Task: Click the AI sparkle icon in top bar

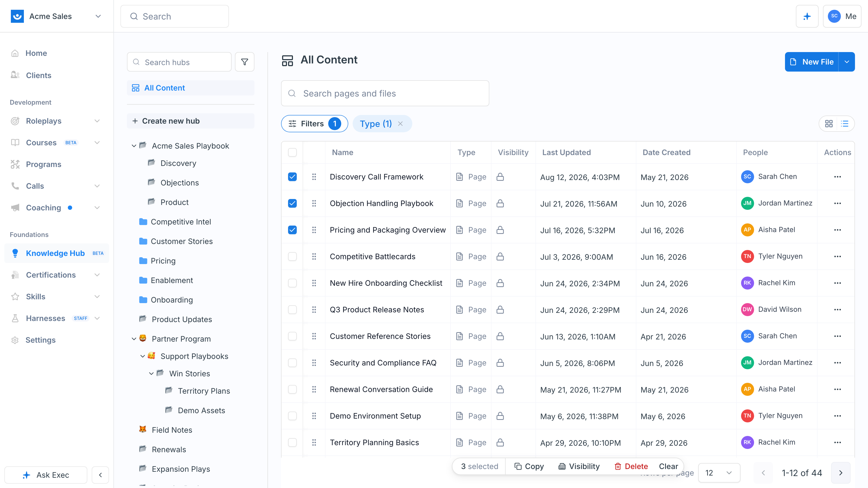Action: click(x=807, y=16)
